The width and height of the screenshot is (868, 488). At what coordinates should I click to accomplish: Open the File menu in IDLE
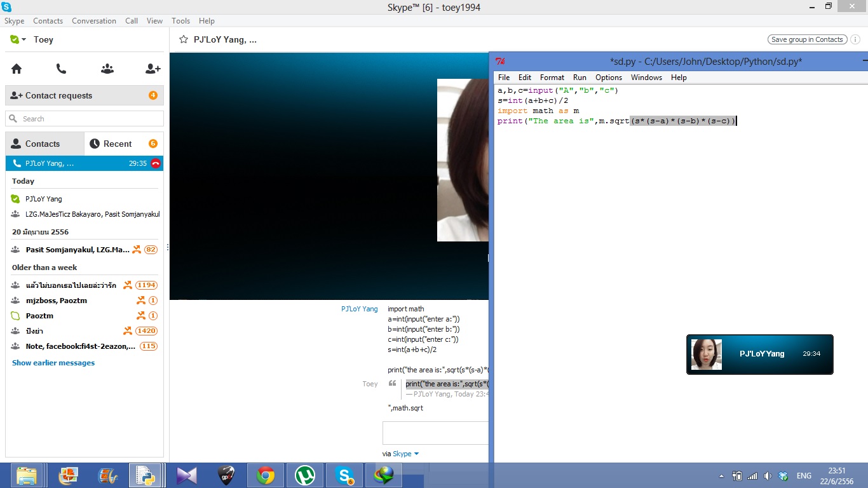[x=504, y=78]
